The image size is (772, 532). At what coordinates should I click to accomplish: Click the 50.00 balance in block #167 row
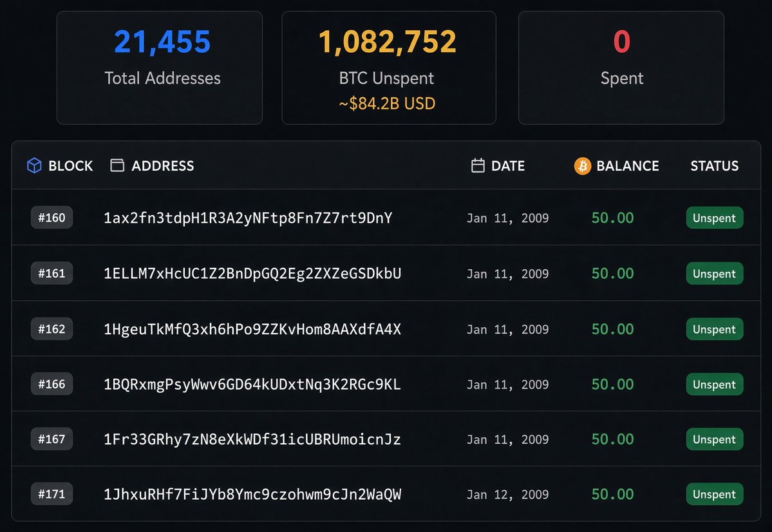[x=612, y=439]
